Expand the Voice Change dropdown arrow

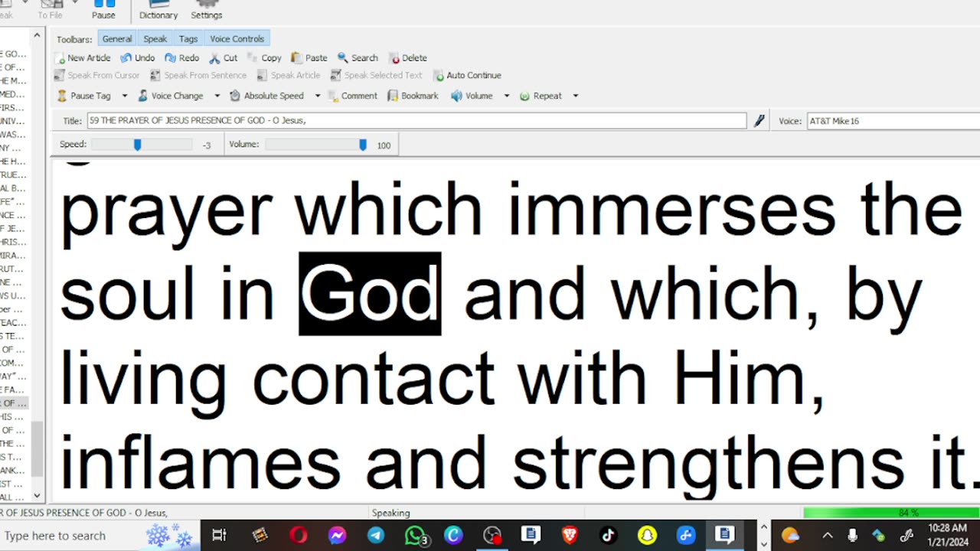tap(217, 96)
